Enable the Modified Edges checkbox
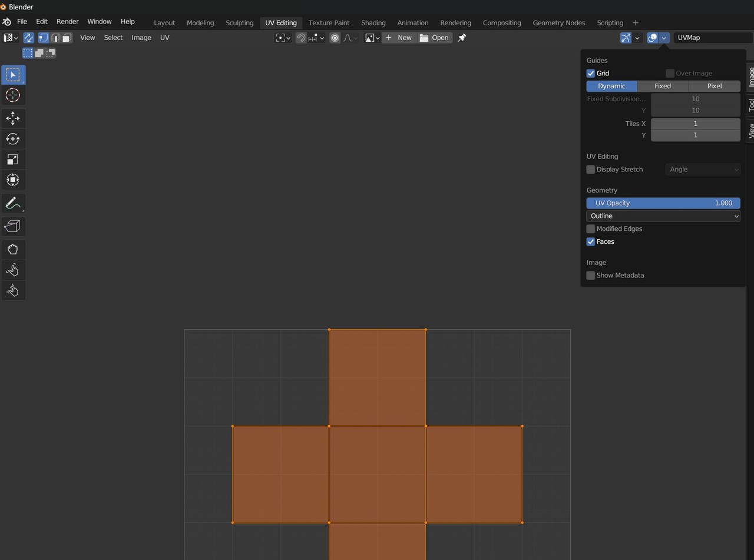Screen dimensions: 754x560 pyautogui.click(x=591, y=229)
